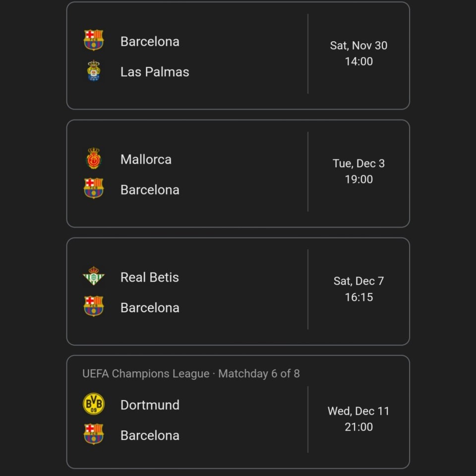Open Mallorca team name link

[x=146, y=159]
